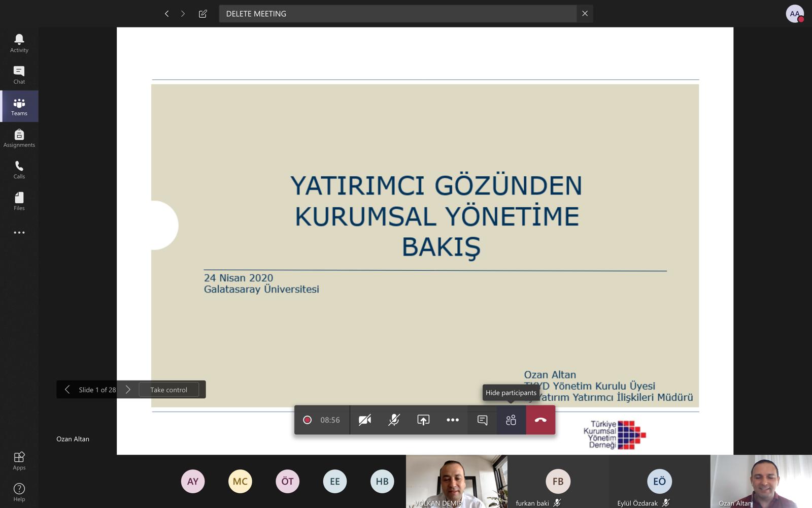Open more actions in call toolbar

click(x=453, y=420)
